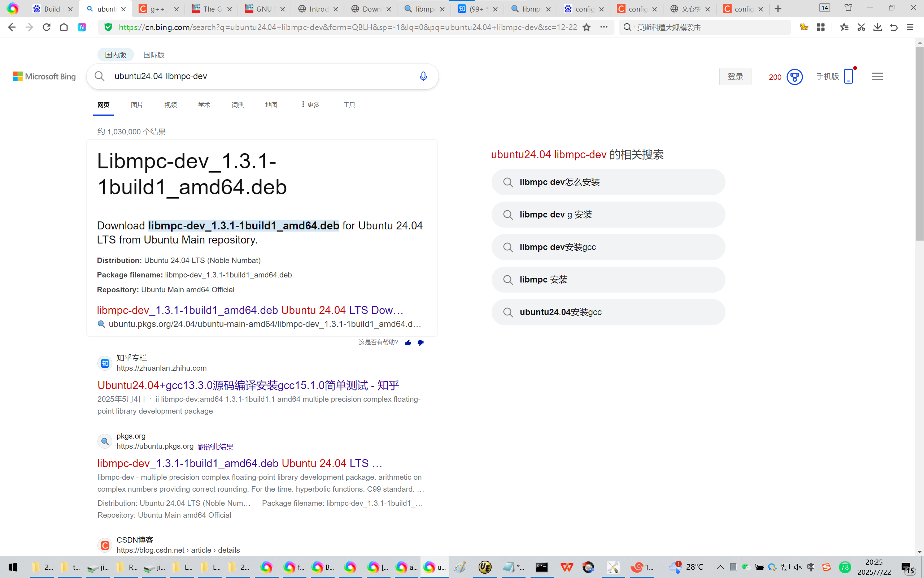Bookmark this page with the star icon
Viewport: 924px width, 578px height.
pyautogui.click(x=587, y=27)
